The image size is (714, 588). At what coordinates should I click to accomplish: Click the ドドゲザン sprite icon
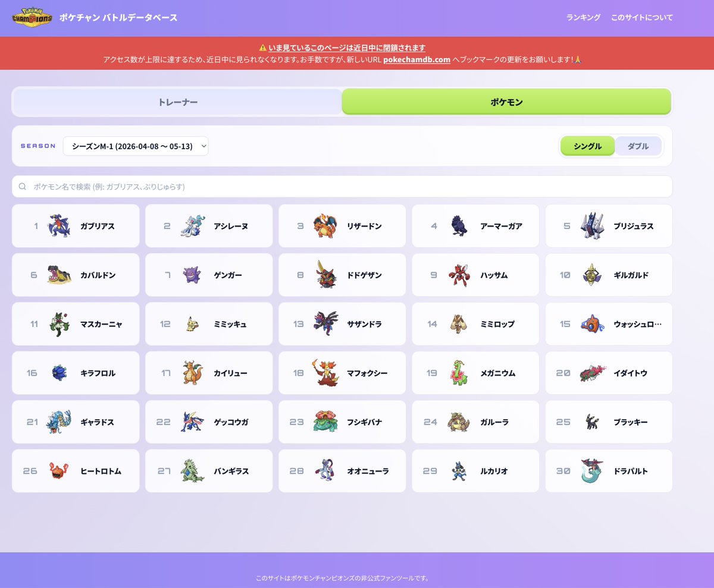tap(325, 275)
